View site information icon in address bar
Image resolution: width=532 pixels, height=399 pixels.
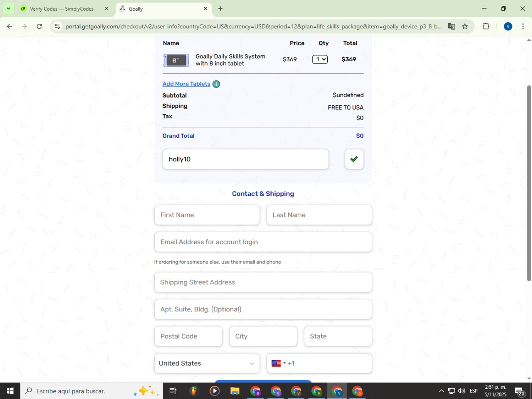coord(57,26)
